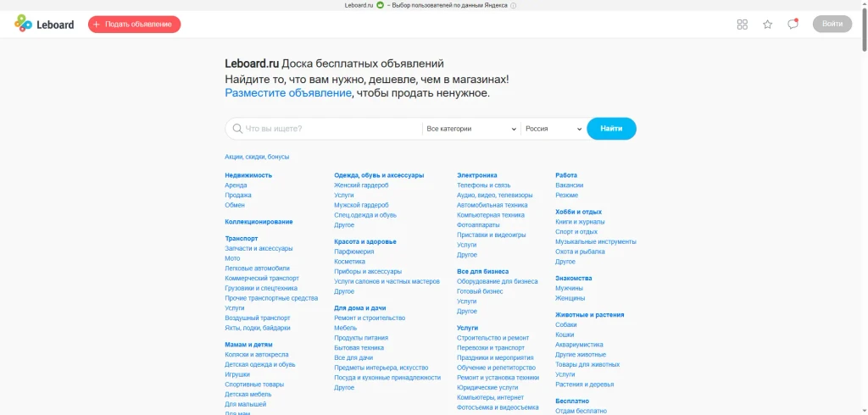Screen dimensions: 868x415
Task: Click Для дома и дачи heading
Action: [x=360, y=308]
